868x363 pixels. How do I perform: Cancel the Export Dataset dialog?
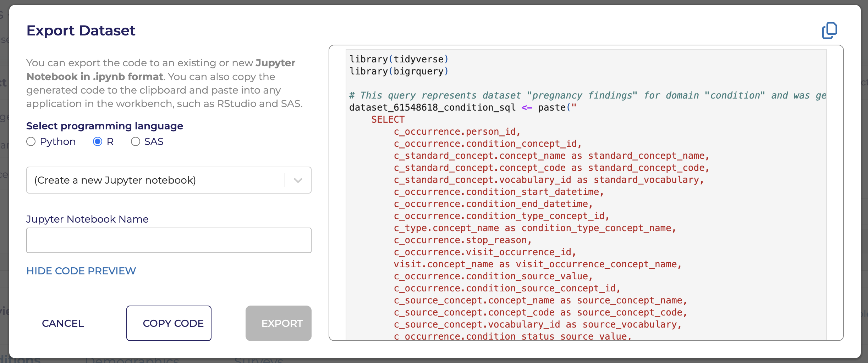(x=63, y=323)
